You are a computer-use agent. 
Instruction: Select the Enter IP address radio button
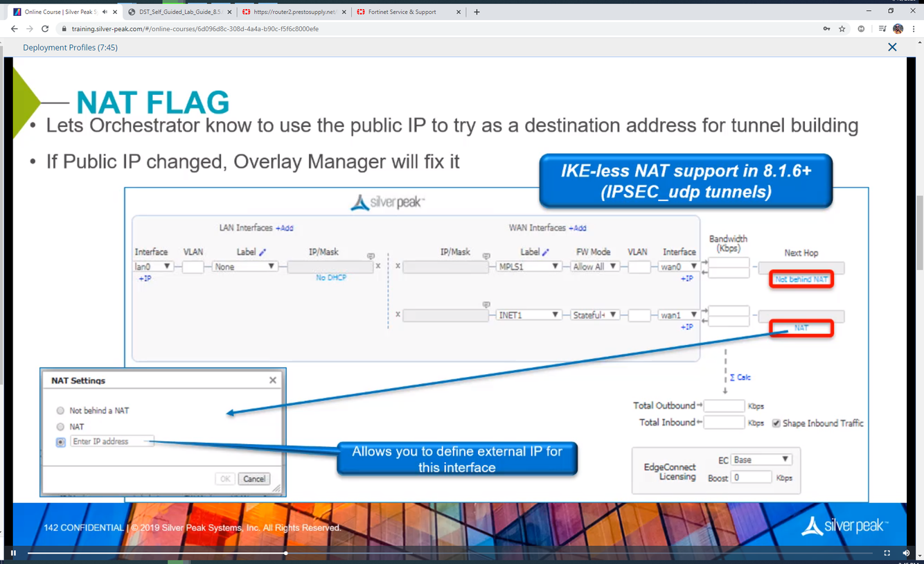(x=60, y=442)
